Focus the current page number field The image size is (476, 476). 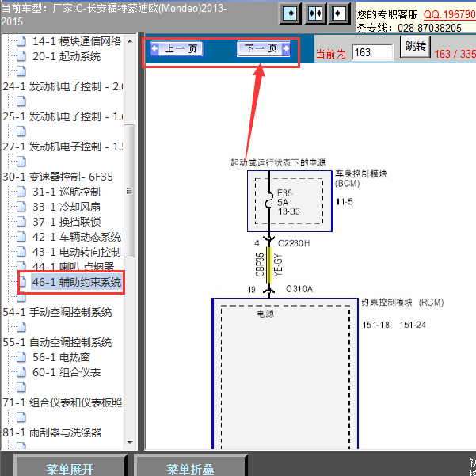pos(372,52)
